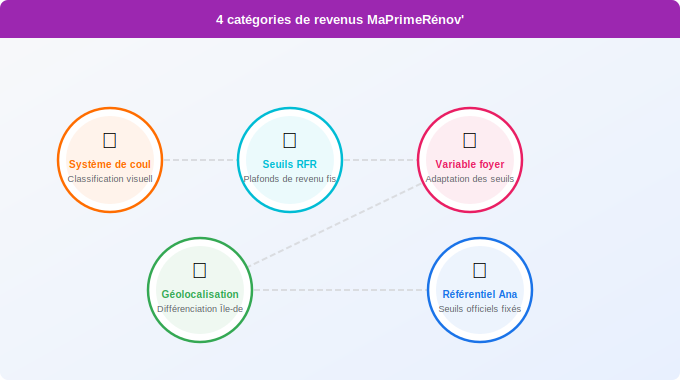Select the green Géolocalisation node
This screenshot has height=380, width=680.
[199, 290]
